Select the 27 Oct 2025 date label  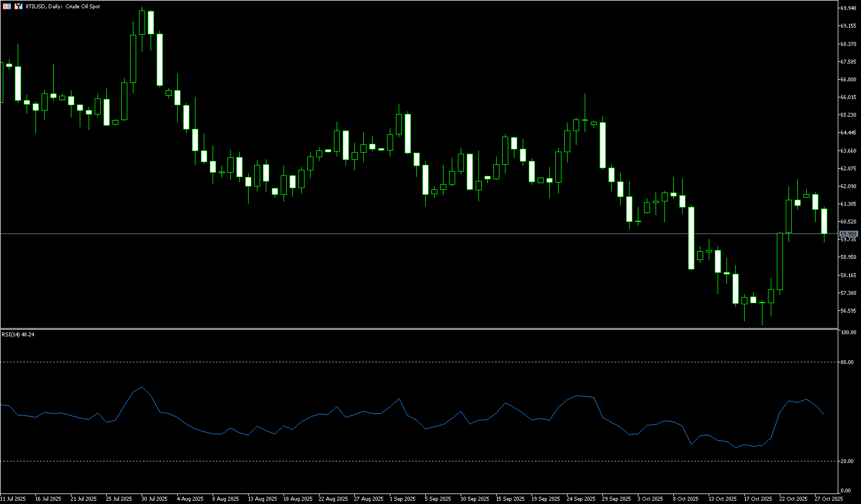tap(828, 499)
